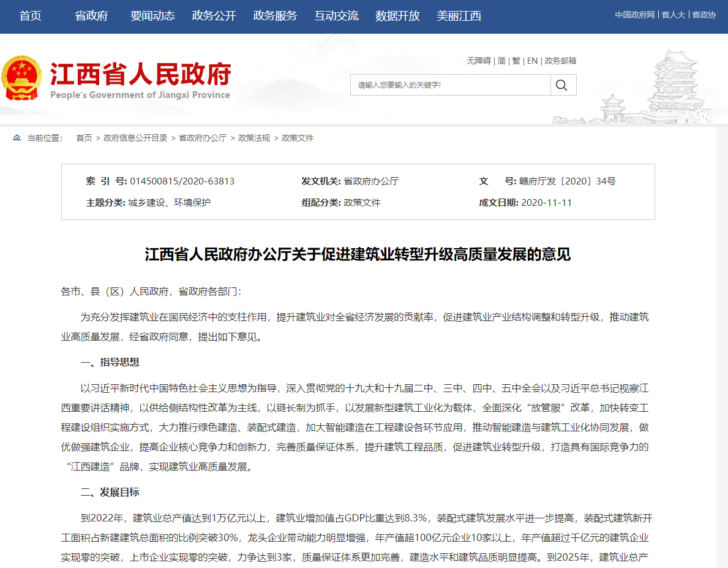The width and height of the screenshot is (728, 568).
Task: Open 政府信息公开目录 breadcrumb link
Action: tap(135, 138)
